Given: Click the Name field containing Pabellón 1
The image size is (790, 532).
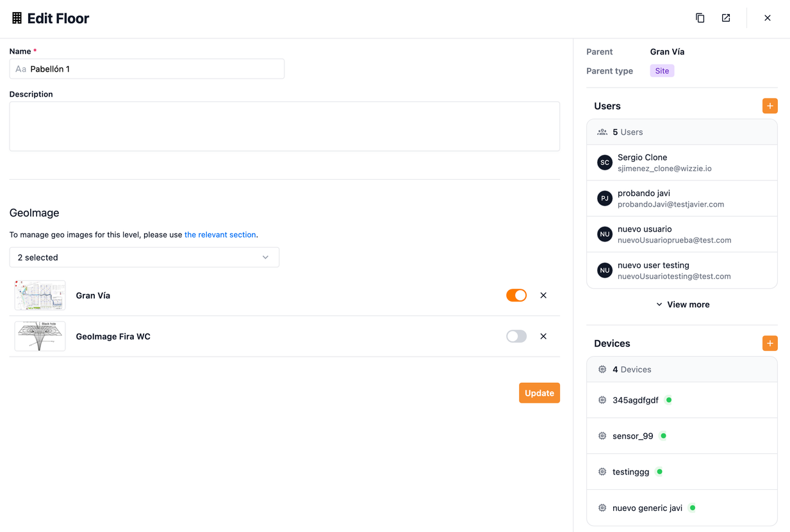Looking at the screenshot, I should [147, 69].
